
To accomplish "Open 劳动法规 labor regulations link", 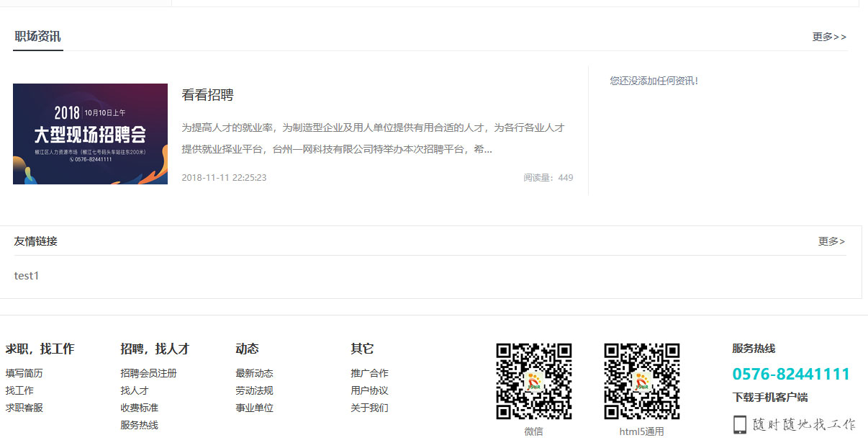I will pyautogui.click(x=254, y=390).
